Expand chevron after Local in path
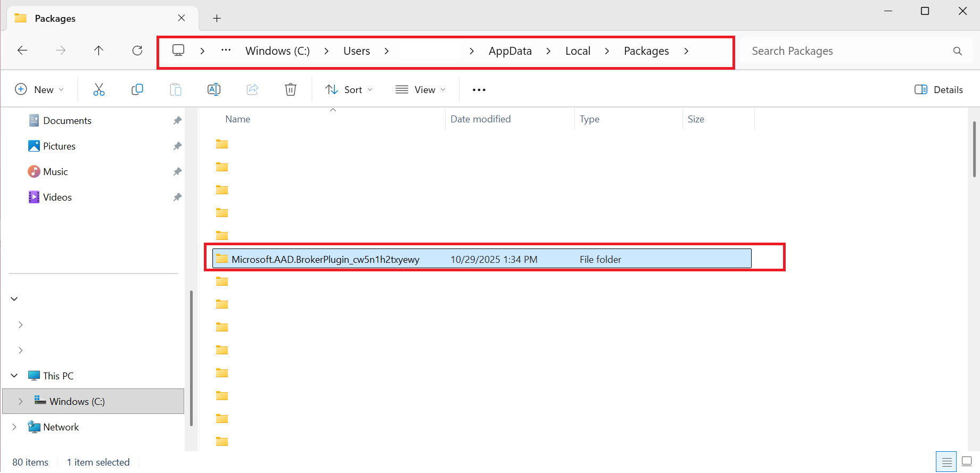Viewport: 980px width, 473px height. 607,51
